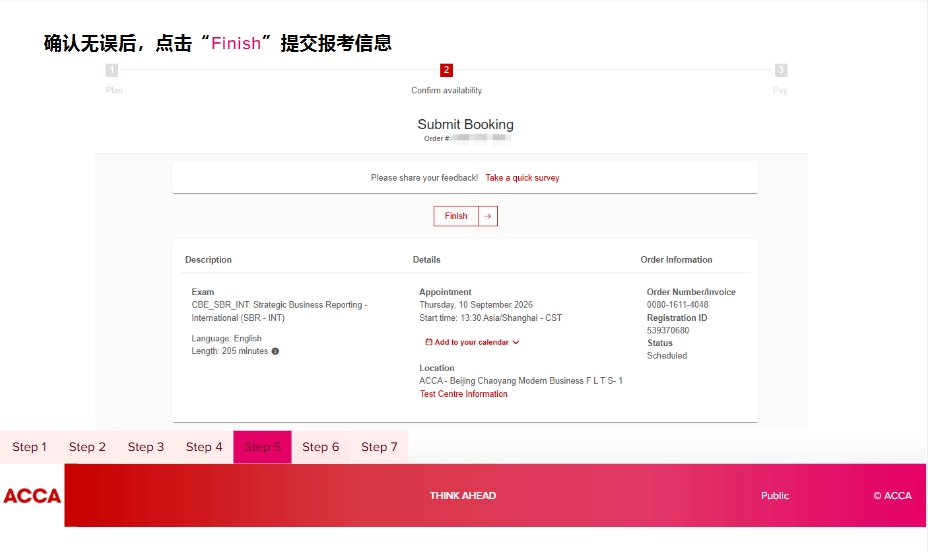Viewport: 928px width, 551px height.
Task: Click the calendar icon next to Add to your calendar
Action: [x=428, y=342]
